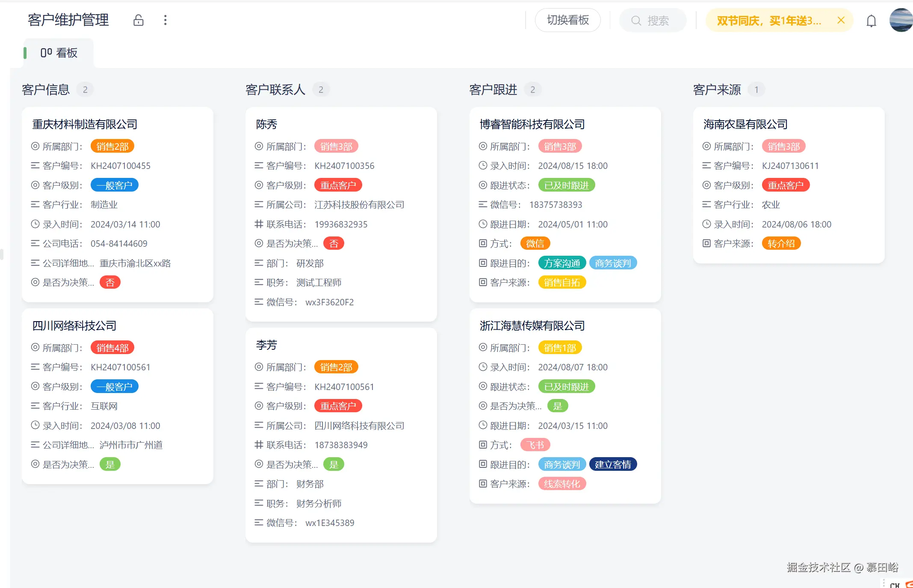Click the 转介绍 source tag
Image resolution: width=913 pixels, height=588 pixels.
tap(781, 244)
